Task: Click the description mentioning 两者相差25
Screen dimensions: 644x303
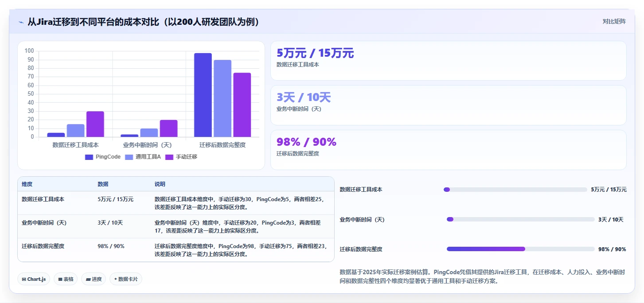Action: [x=239, y=203]
